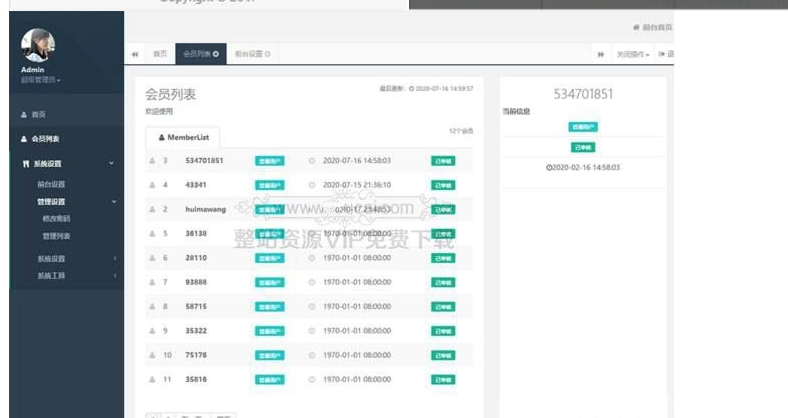The height and width of the screenshot is (418, 788).
Task: Click member name 534701851 in the list
Action: pos(204,161)
